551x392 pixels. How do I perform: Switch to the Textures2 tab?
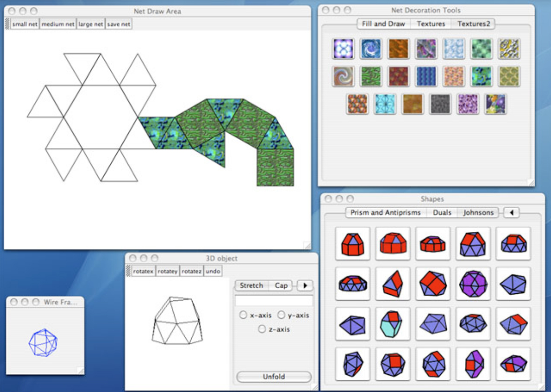point(473,24)
